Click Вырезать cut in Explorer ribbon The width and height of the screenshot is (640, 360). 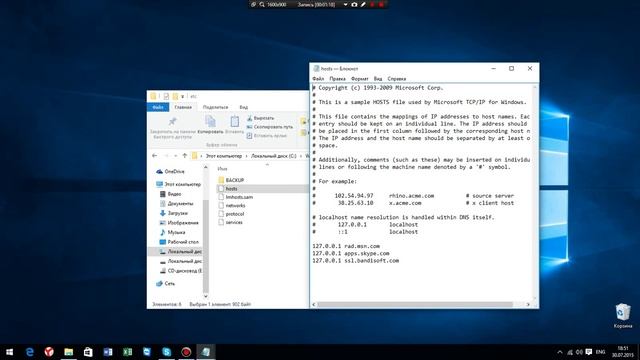[260, 118]
